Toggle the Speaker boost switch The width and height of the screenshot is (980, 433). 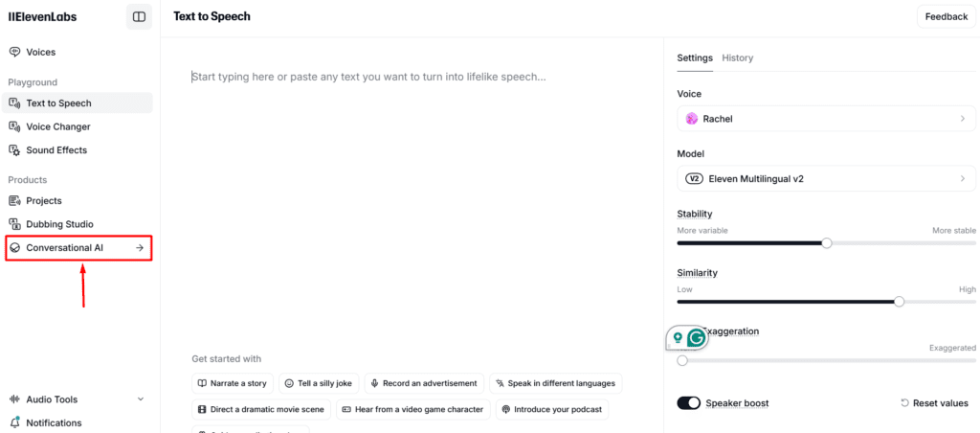pos(688,403)
